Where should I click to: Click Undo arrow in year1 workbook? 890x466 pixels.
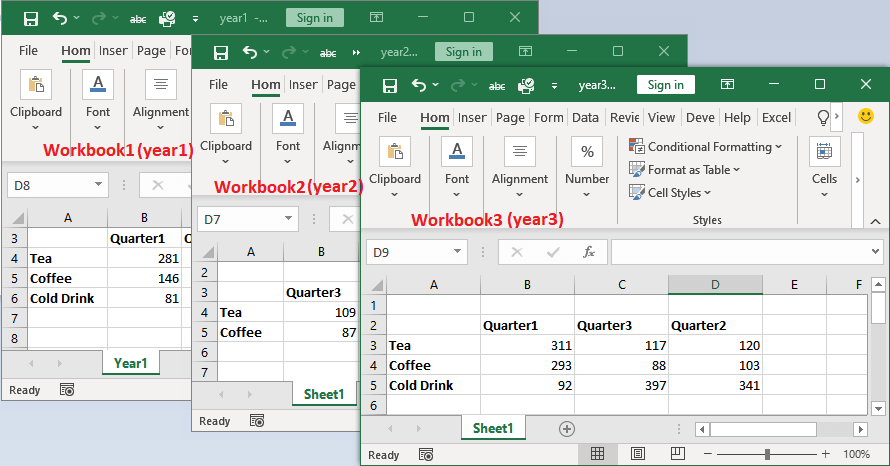[60, 18]
